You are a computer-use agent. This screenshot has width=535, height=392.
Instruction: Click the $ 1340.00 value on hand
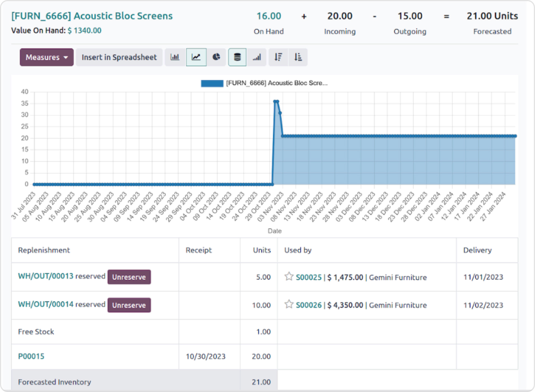(x=85, y=30)
